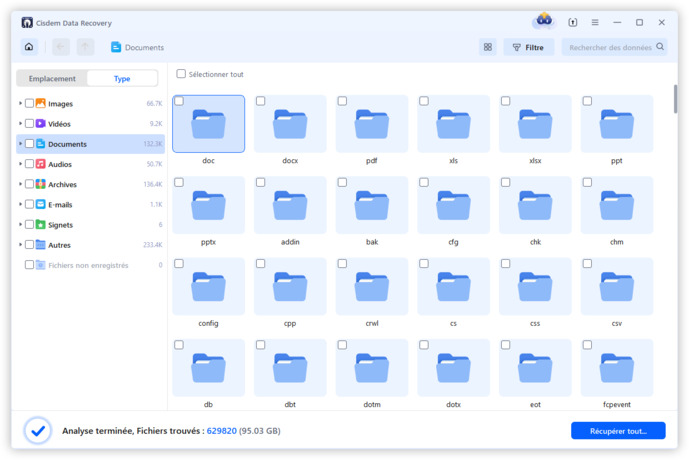Expand the E-mails category arrow
This screenshot has height=460, width=689.
tap(20, 204)
